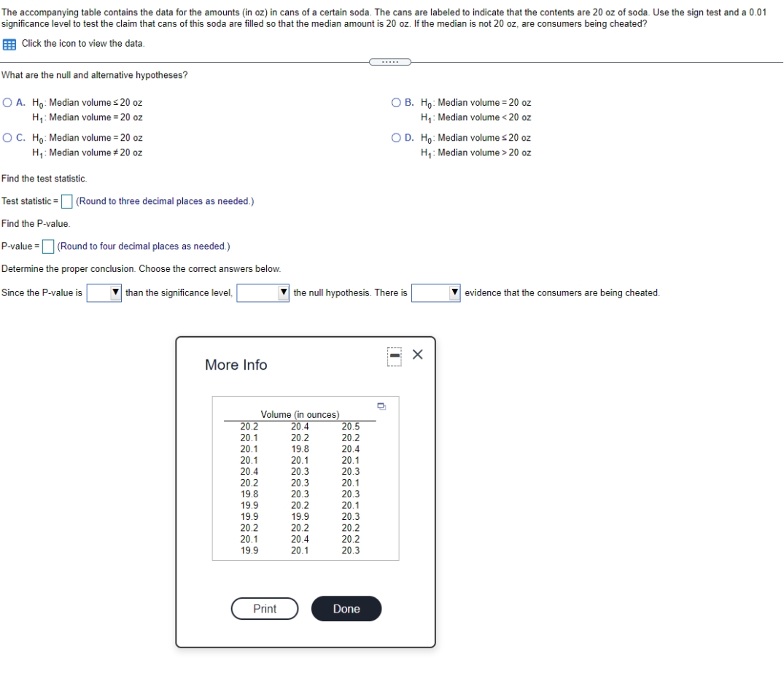Click the Print button
Viewport: 784px width, 684px height.
265,608
